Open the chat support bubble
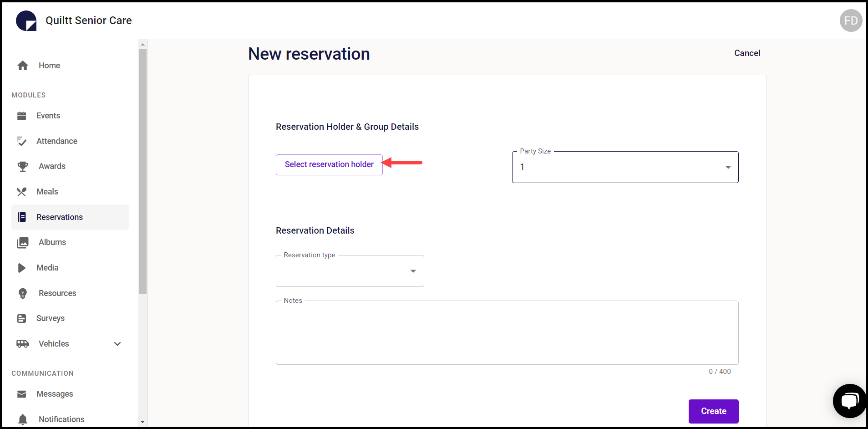The width and height of the screenshot is (868, 429). (x=849, y=401)
